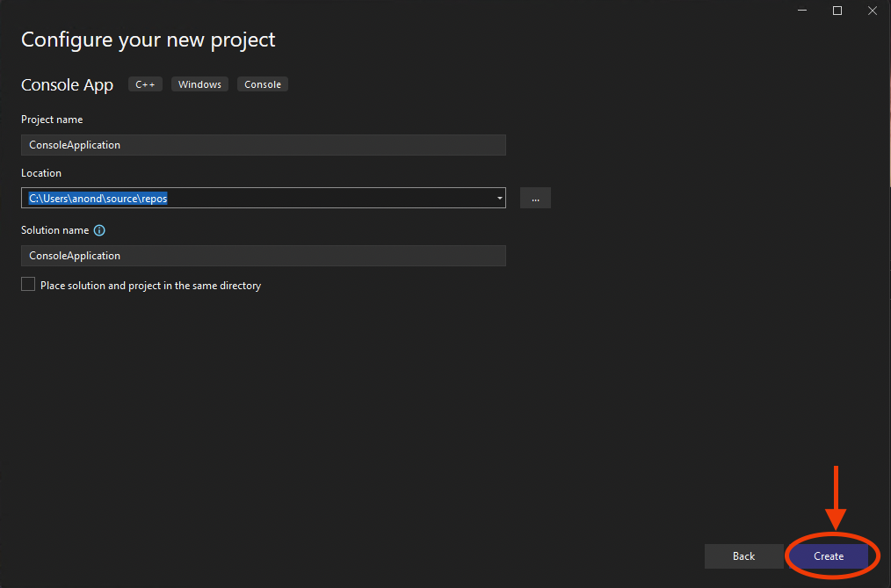The height and width of the screenshot is (588, 891).
Task: Go back using the Back button
Action: [x=743, y=555]
